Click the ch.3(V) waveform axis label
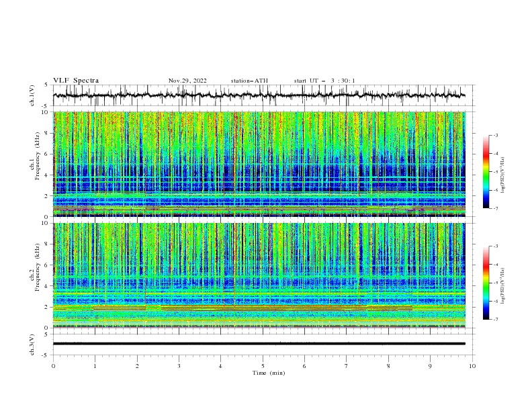 pyautogui.click(x=32, y=345)
